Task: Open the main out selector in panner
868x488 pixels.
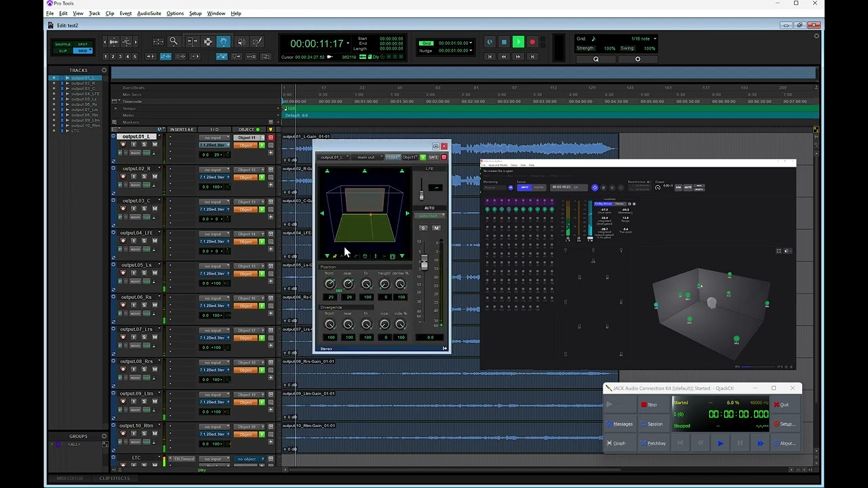Action: click(368, 157)
